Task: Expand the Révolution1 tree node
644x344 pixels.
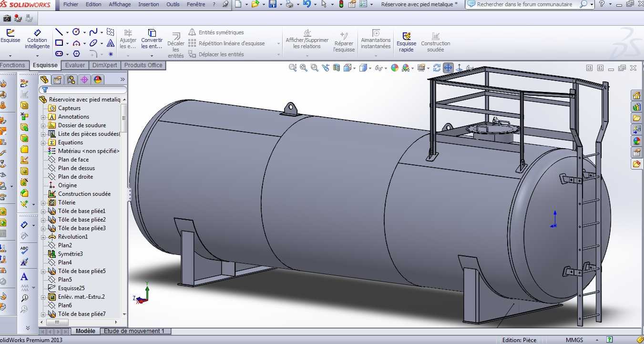Action: (43, 237)
